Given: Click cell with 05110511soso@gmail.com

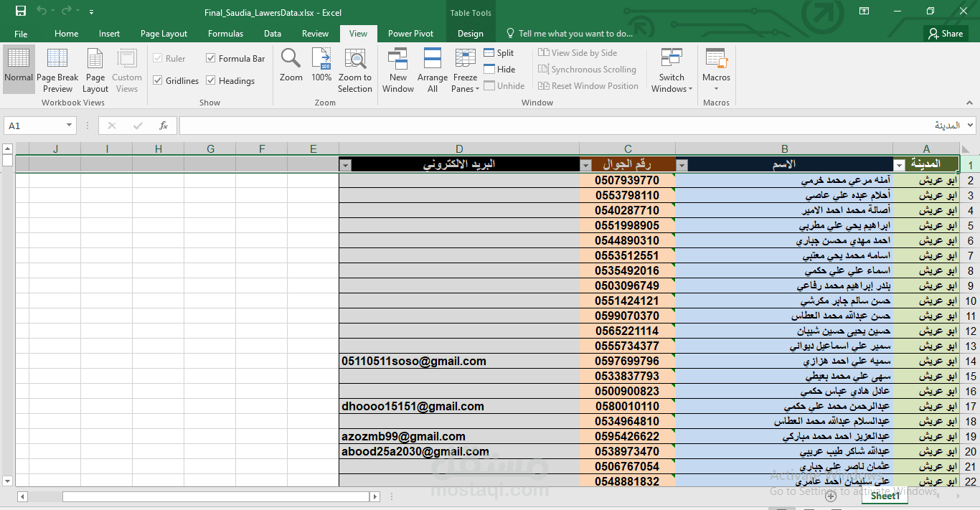Looking at the screenshot, I should click(x=459, y=362).
